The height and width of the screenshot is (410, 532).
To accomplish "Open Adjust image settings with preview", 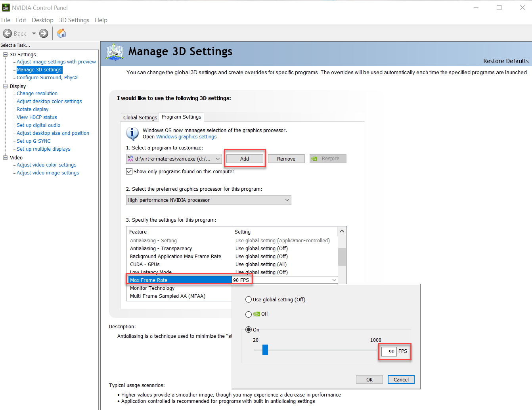I will point(56,62).
